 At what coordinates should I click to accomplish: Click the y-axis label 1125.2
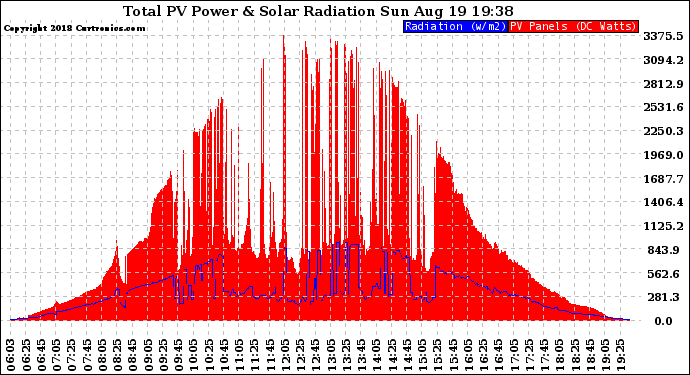tap(663, 226)
